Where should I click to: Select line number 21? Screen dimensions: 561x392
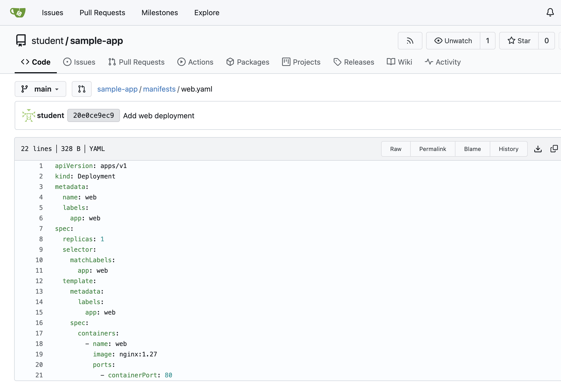(39, 375)
